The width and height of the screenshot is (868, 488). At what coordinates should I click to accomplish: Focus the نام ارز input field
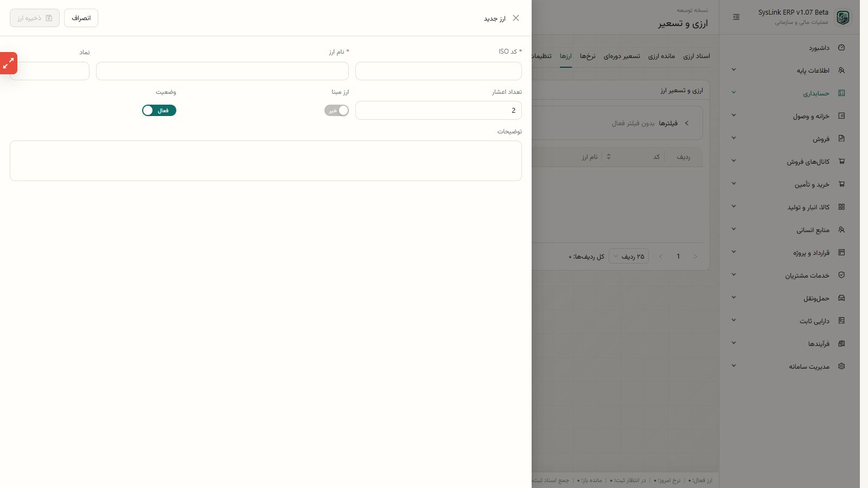click(x=222, y=71)
